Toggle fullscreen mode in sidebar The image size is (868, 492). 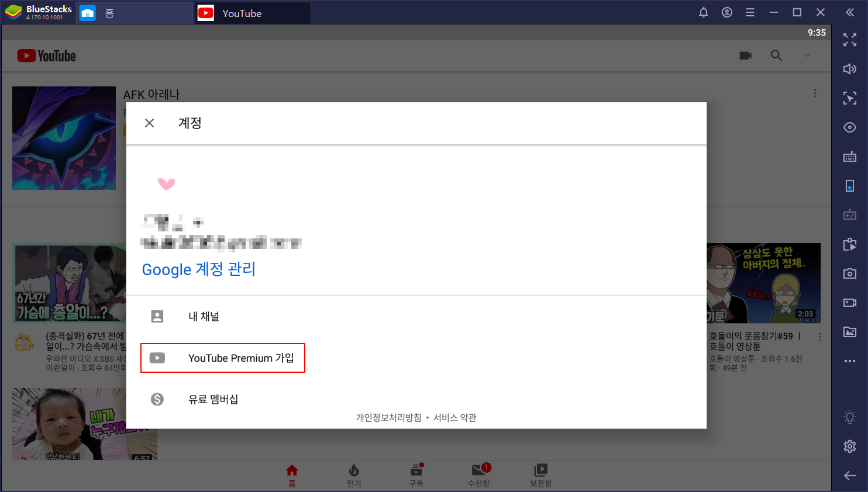coord(850,40)
